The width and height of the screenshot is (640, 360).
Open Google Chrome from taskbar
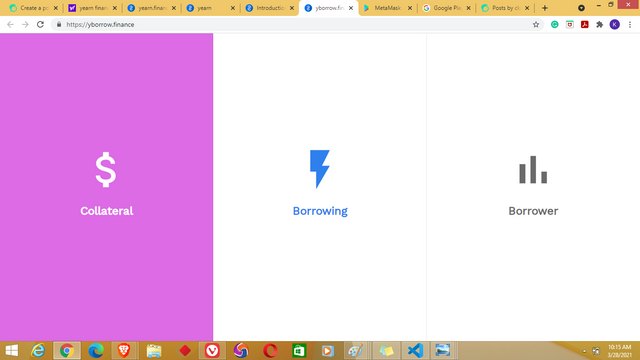tap(67, 350)
